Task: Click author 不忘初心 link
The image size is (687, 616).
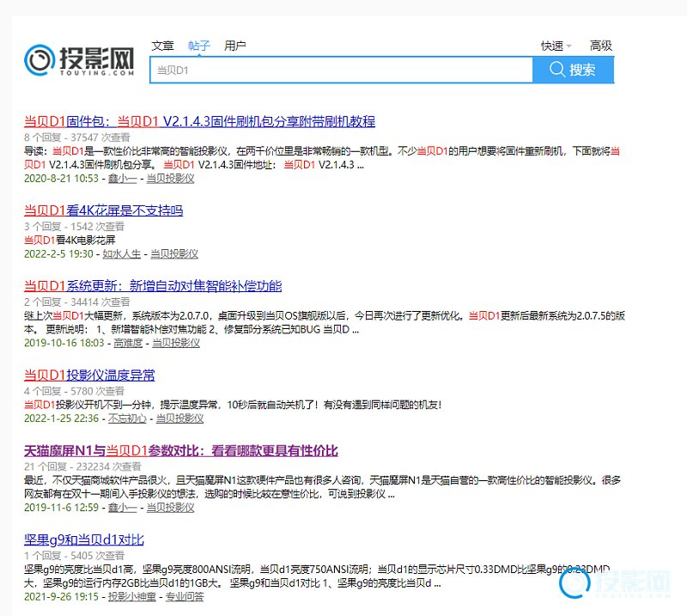Action: 127,418
